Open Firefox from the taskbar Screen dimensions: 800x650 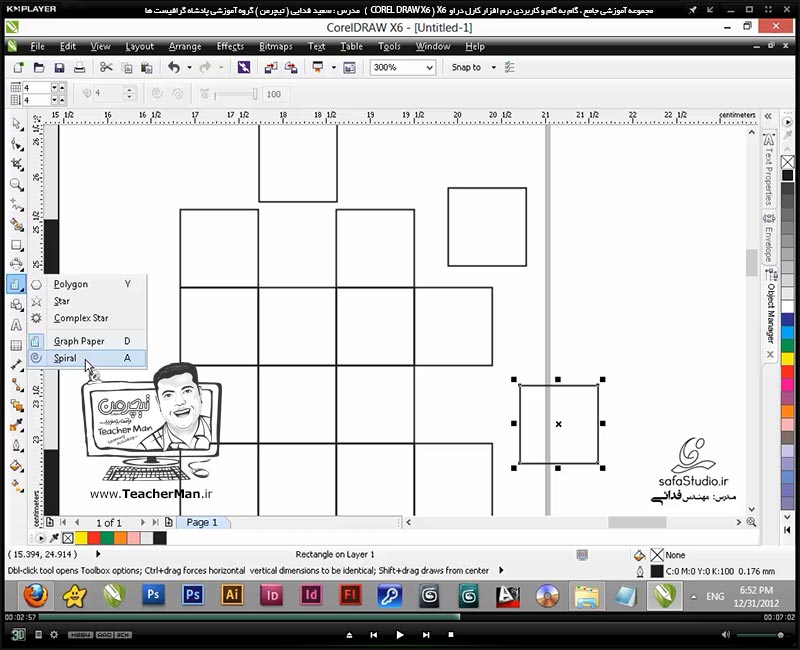click(35, 595)
